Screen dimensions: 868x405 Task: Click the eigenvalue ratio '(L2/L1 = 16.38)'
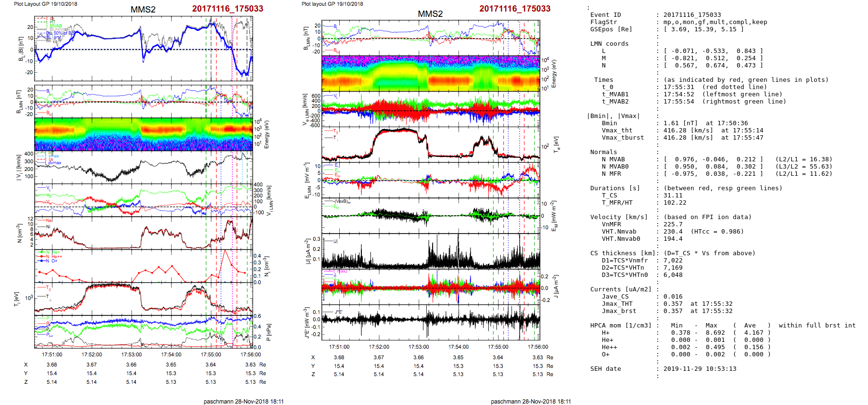point(804,159)
